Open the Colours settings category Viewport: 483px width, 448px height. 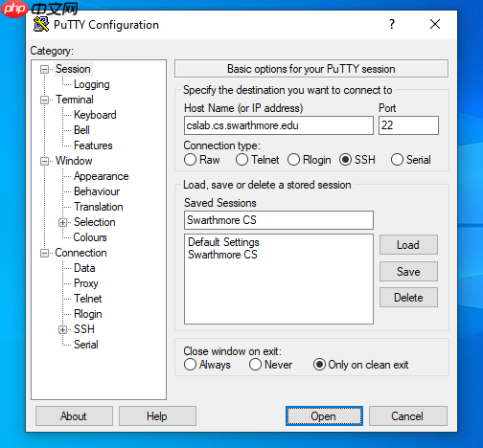[90, 237]
